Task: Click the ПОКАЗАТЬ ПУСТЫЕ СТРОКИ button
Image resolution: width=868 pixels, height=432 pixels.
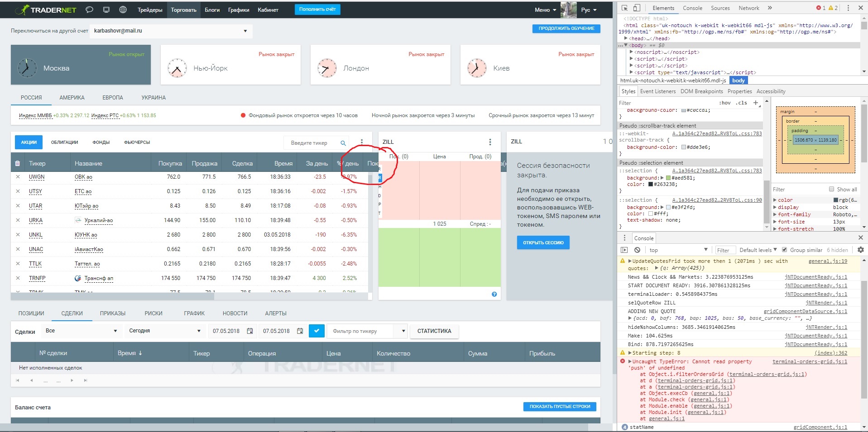Action: point(560,407)
